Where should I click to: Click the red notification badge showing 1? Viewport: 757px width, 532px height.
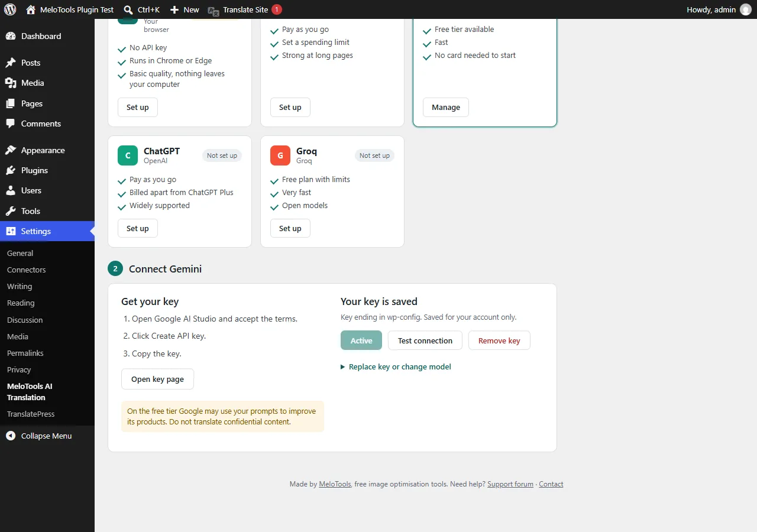click(x=277, y=9)
